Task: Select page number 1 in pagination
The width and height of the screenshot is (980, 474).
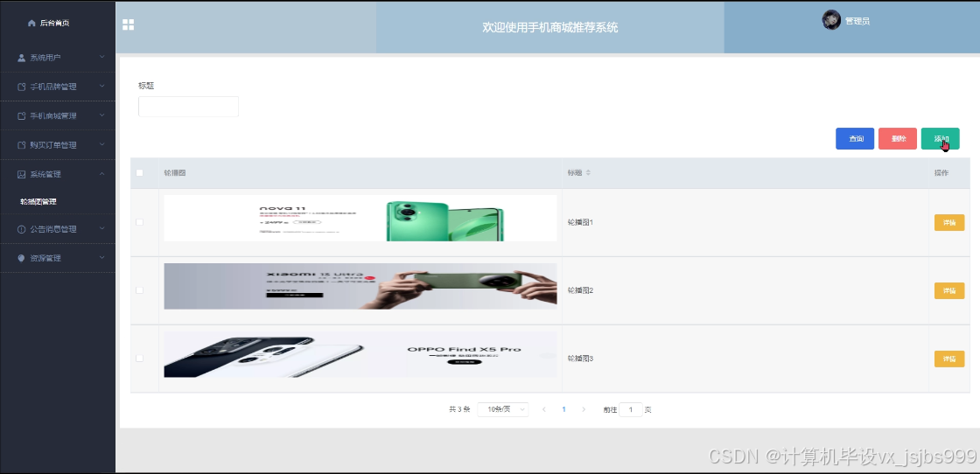Action: click(x=563, y=409)
